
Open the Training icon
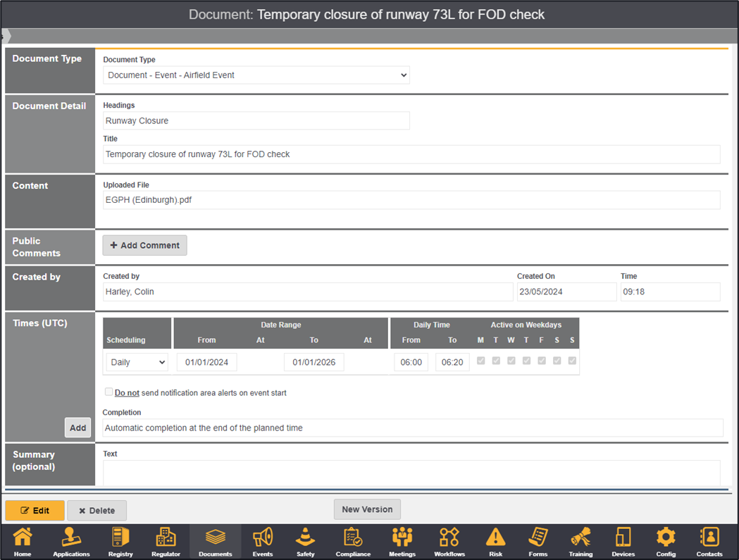[x=580, y=541]
